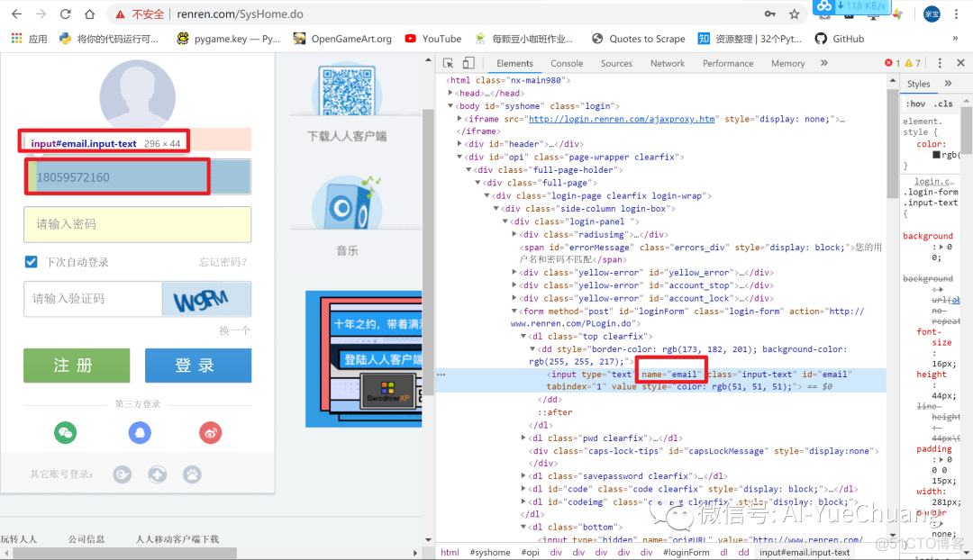Expand the div#header node
The image size is (973, 560).
point(459,144)
